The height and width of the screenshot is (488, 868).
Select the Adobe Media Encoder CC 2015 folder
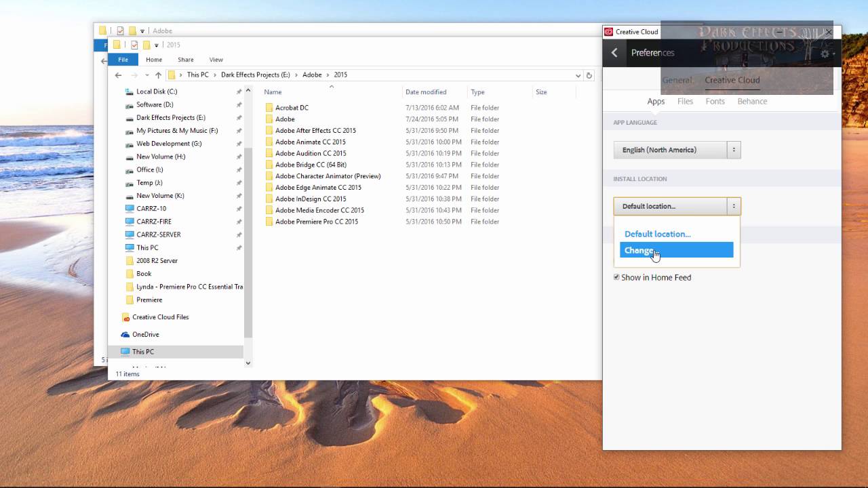pos(319,210)
